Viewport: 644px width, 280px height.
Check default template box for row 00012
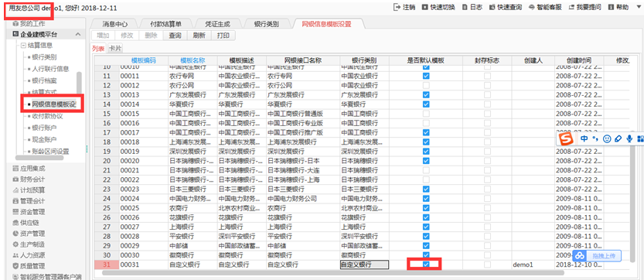426,86
